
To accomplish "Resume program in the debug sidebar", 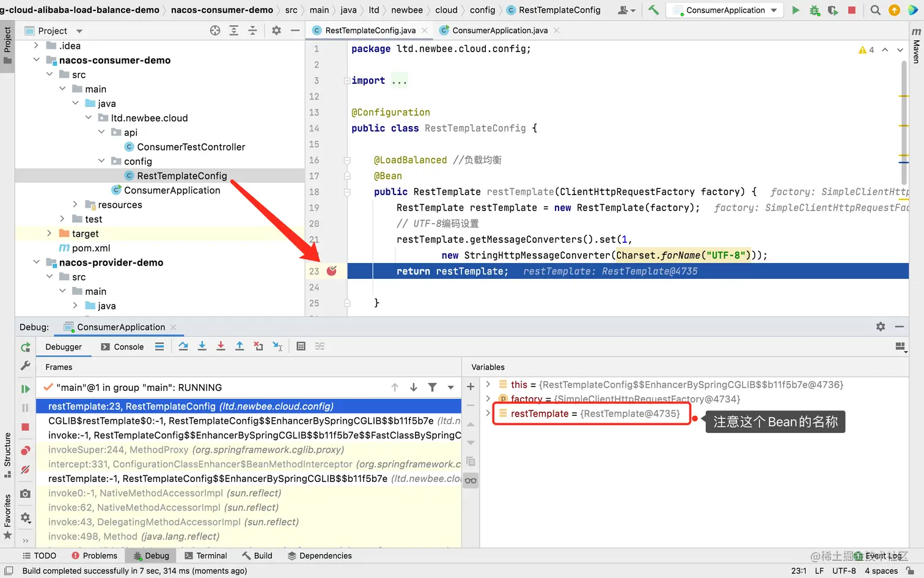I will point(25,389).
